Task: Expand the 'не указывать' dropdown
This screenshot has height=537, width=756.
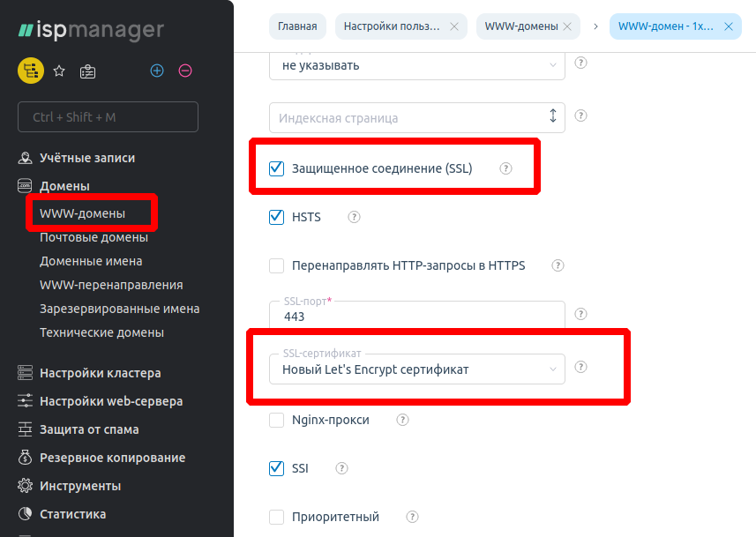Action: pos(416,64)
